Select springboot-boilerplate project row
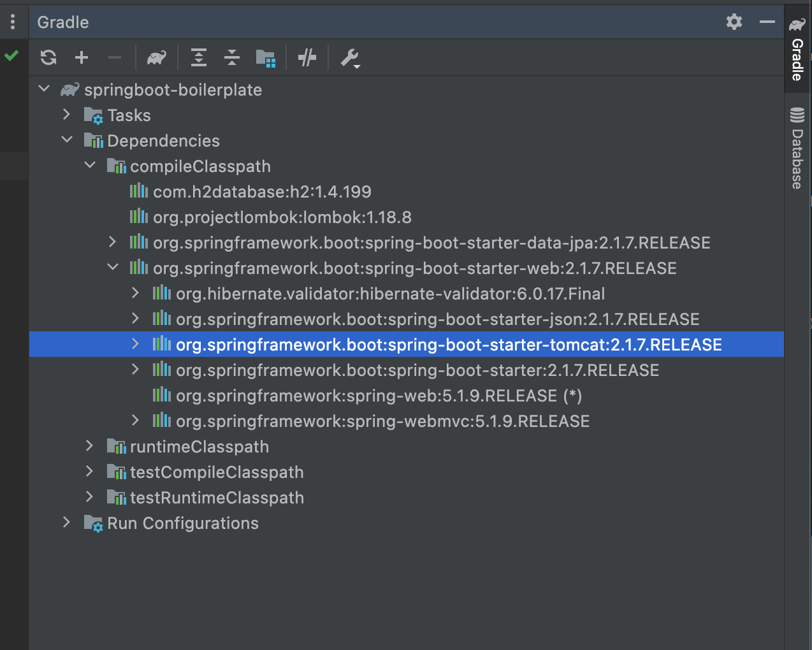 click(407, 90)
